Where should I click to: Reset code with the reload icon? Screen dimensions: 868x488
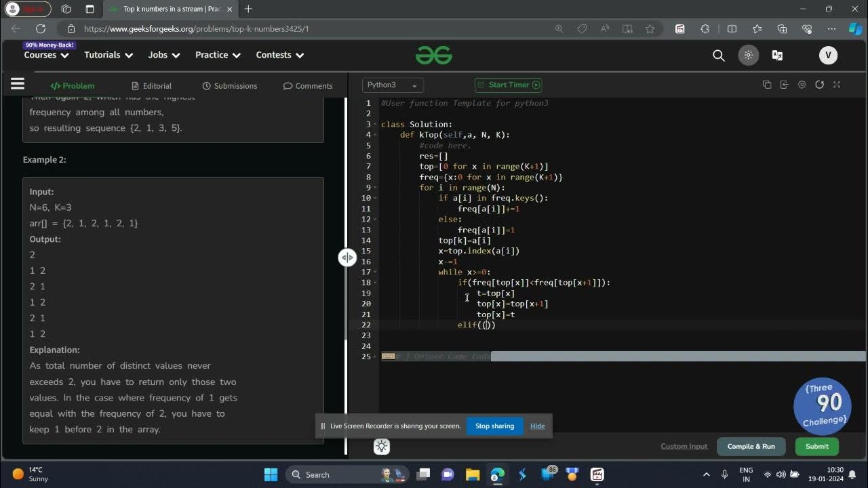[819, 85]
